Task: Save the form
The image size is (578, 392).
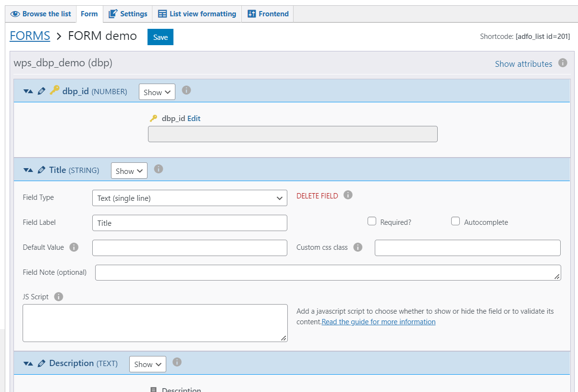Action: tap(160, 37)
